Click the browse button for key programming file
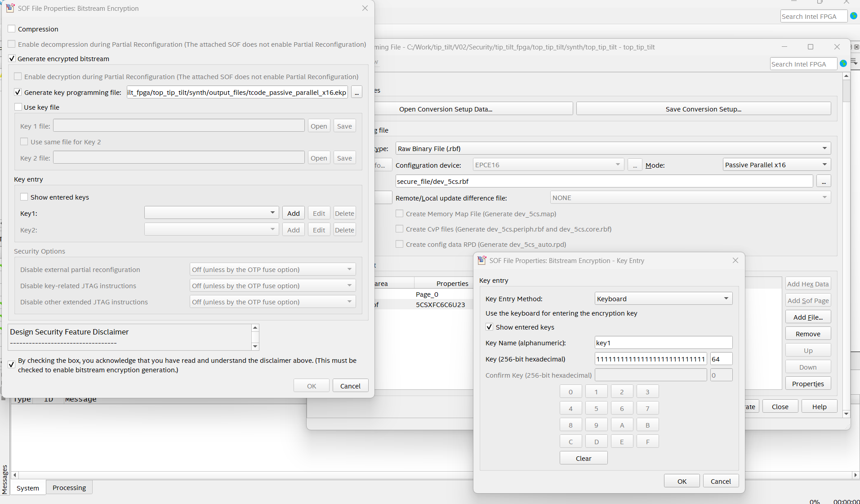This screenshot has width=860, height=504. pos(356,93)
